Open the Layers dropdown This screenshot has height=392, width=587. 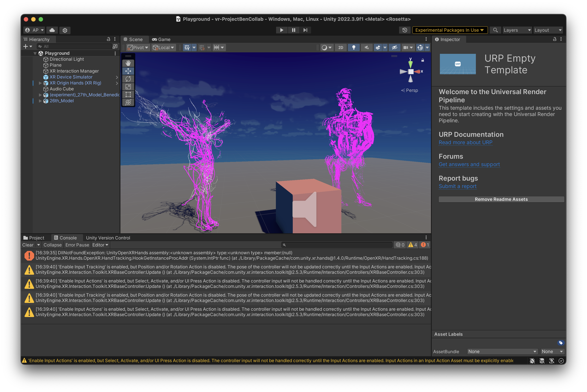(517, 30)
